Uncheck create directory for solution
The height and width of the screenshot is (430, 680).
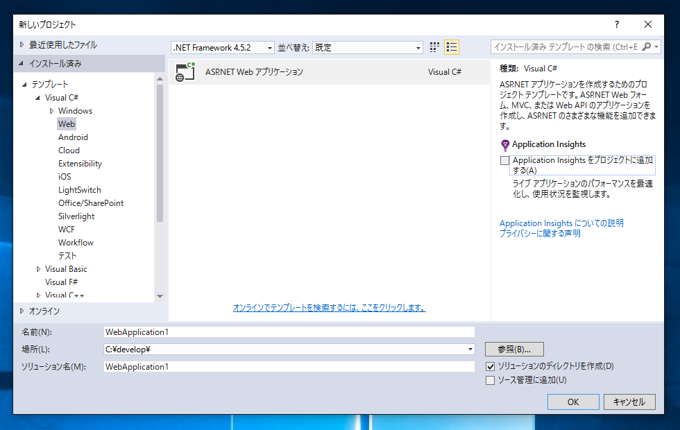pos(490,367)
